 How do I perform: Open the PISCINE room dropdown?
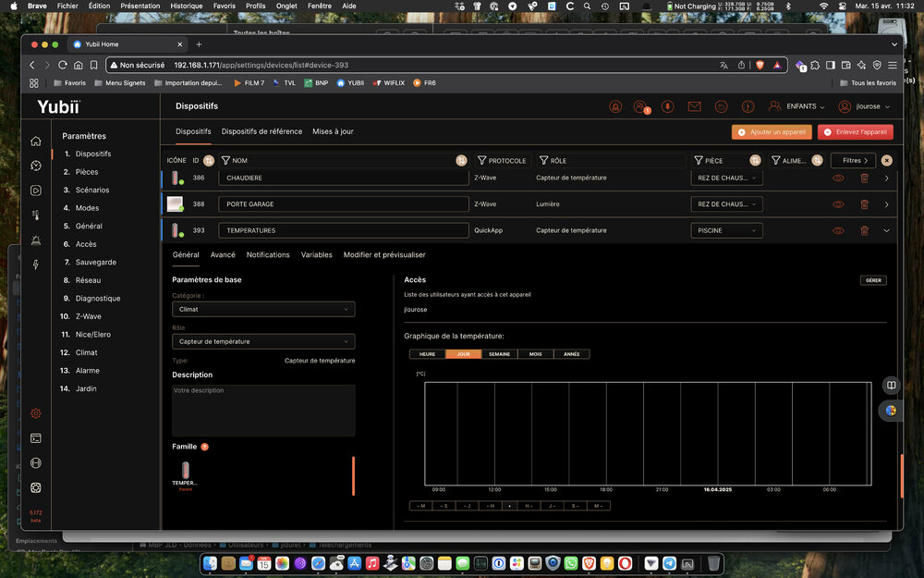pyautogui.click(x=726, y=230)
